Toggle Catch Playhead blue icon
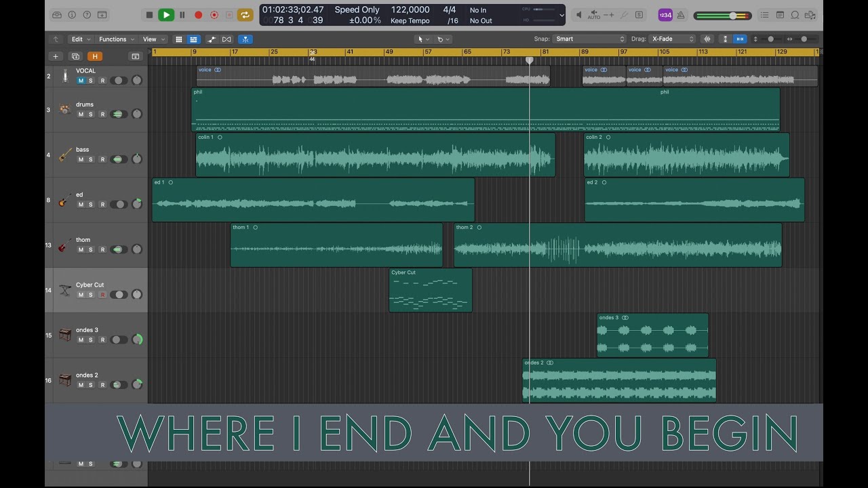The width and height of the screenshot is (868, 488). (245, 39)
